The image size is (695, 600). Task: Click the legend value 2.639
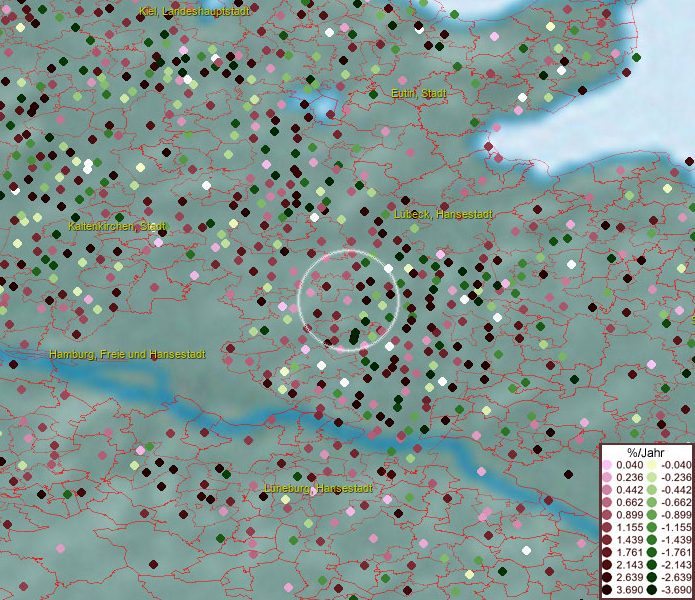[629, 577]
